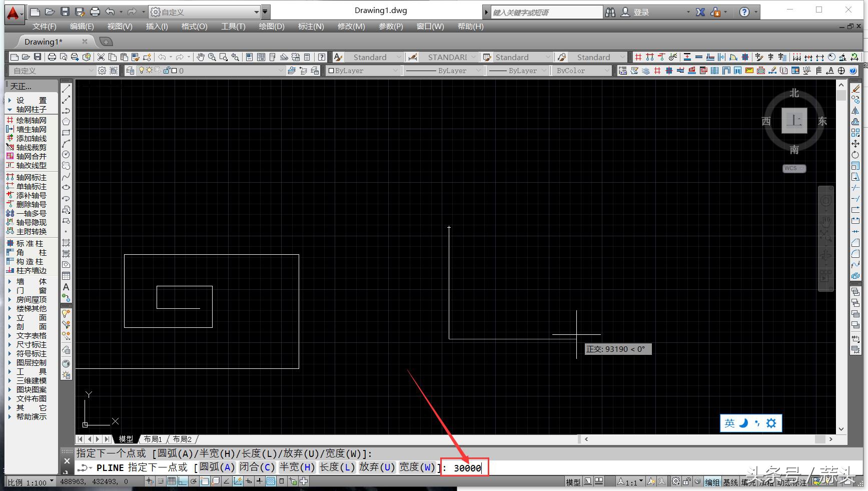Click Save in the quick access toolbar

point(65,12)
